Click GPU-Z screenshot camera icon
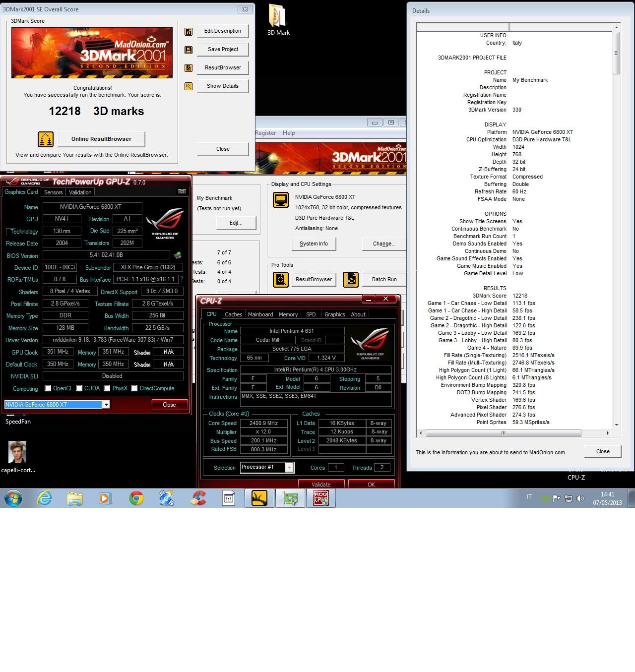Image resolution: width=635 pixels, height=672 pixels. [182, 191]
